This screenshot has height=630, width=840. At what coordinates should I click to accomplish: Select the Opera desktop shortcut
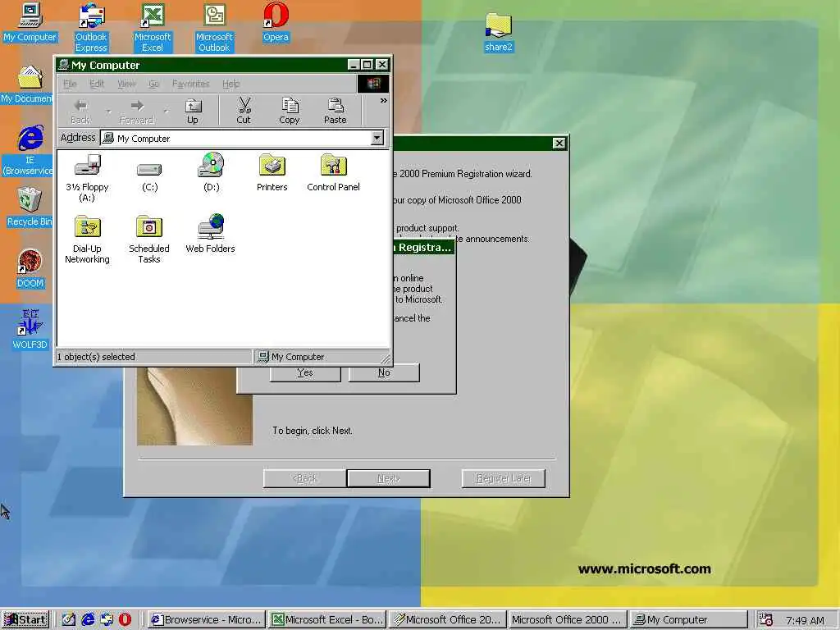(276, 22)
